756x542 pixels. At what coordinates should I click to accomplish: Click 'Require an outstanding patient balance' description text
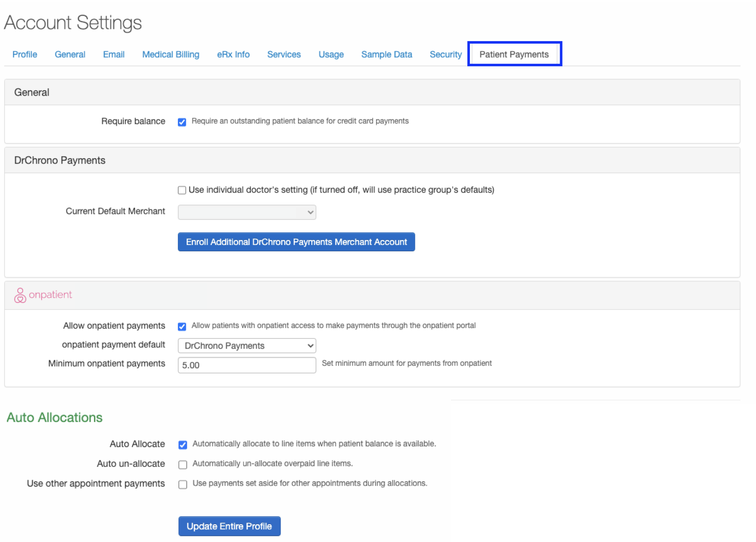300,121
